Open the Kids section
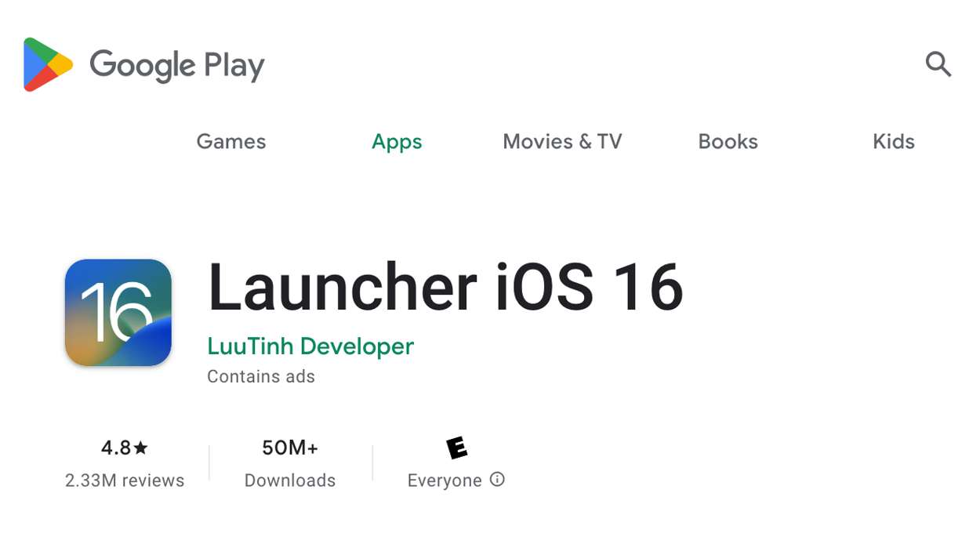The height and width of the screenshot is (551, 980). [x=893, y=142]
